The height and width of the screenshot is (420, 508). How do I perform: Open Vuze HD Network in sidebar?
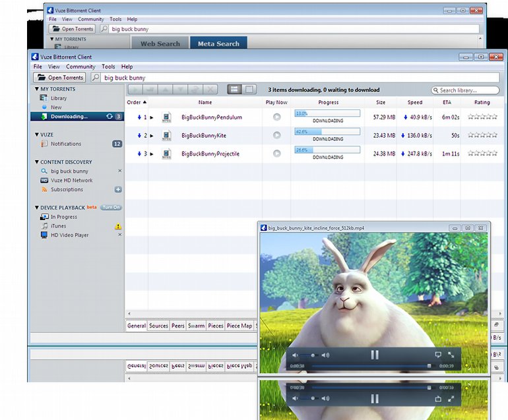click(x=71, y=180)
